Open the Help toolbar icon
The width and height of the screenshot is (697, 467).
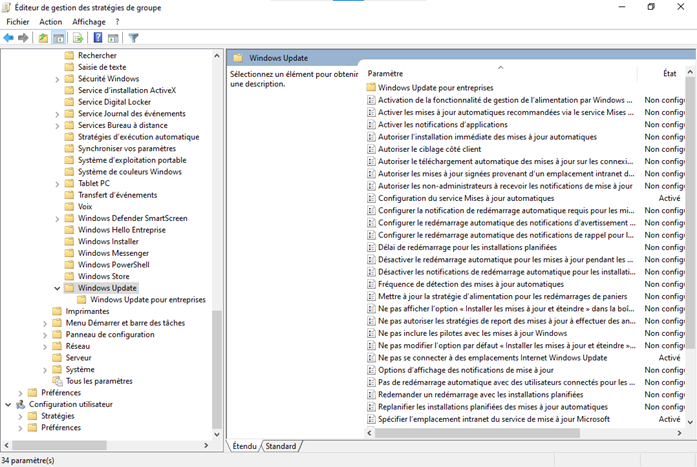click(98, 38)
